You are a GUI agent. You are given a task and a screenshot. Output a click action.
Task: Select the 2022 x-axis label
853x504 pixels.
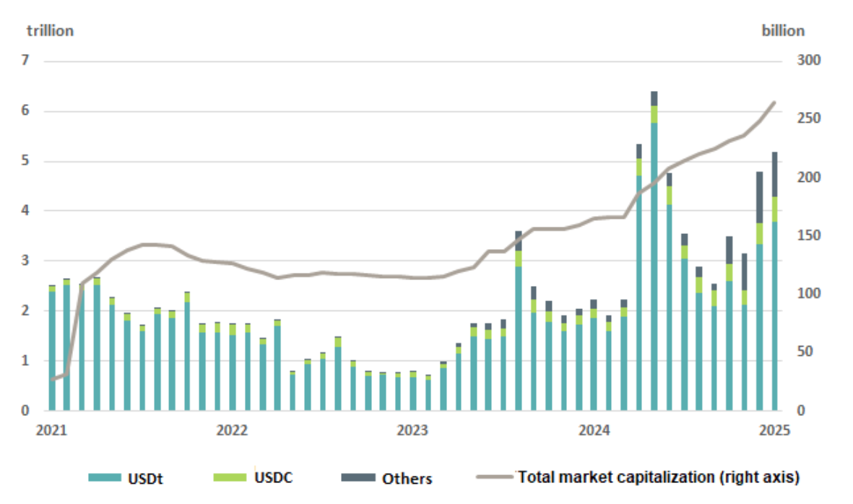click(233, 430)
